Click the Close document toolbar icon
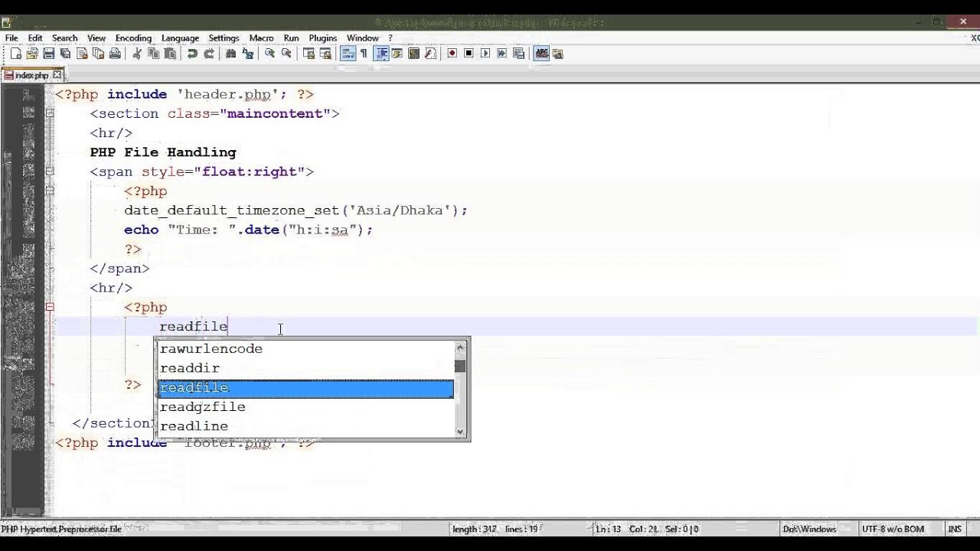Image resolution: width=980 pixels, height=551 pixels. [x=82, y=54]
